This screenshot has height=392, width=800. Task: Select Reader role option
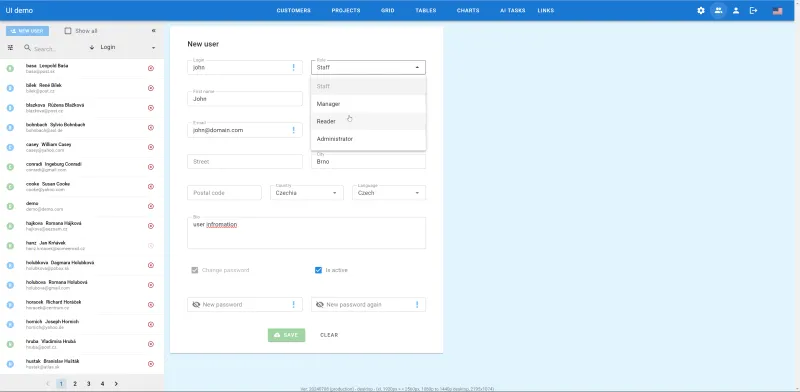368,121
